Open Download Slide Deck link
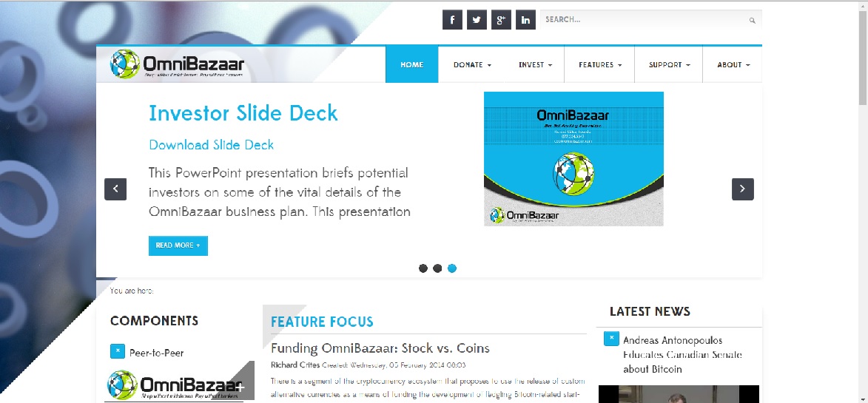This screenshot has height=403, width=868. click(x=212, y=145)
